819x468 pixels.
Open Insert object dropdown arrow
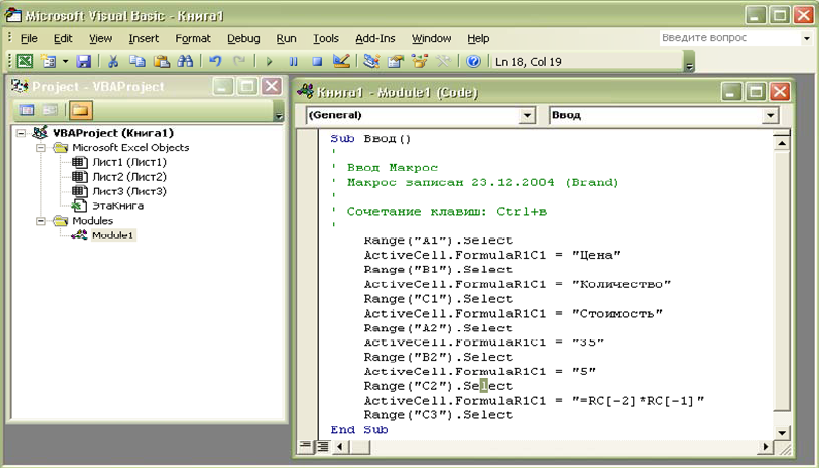click(x=65, y=62)
